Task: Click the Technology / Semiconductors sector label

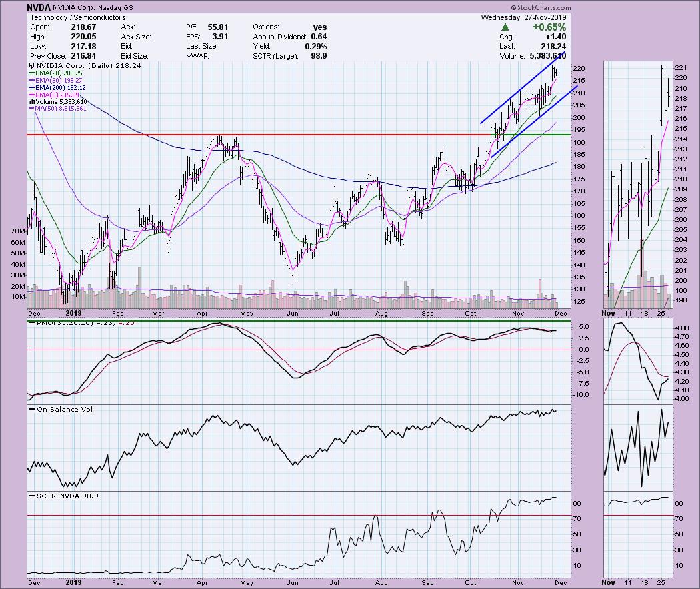Action: [78, 17]
